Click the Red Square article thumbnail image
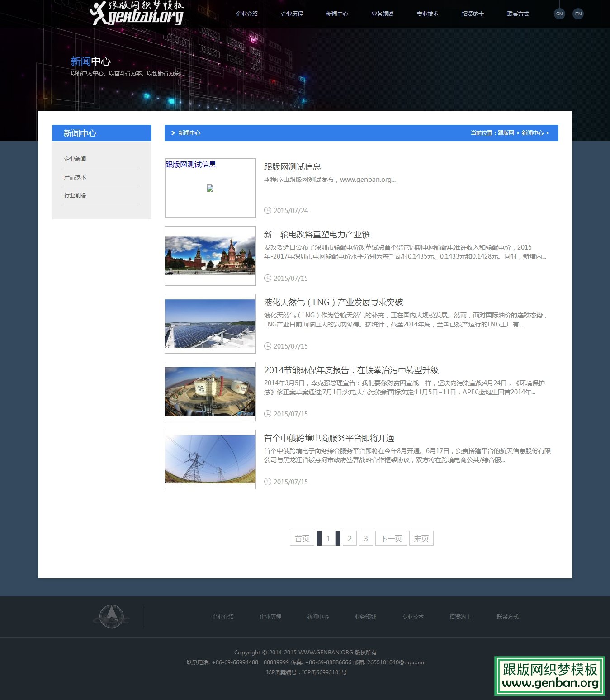 (x=210, y=255)
